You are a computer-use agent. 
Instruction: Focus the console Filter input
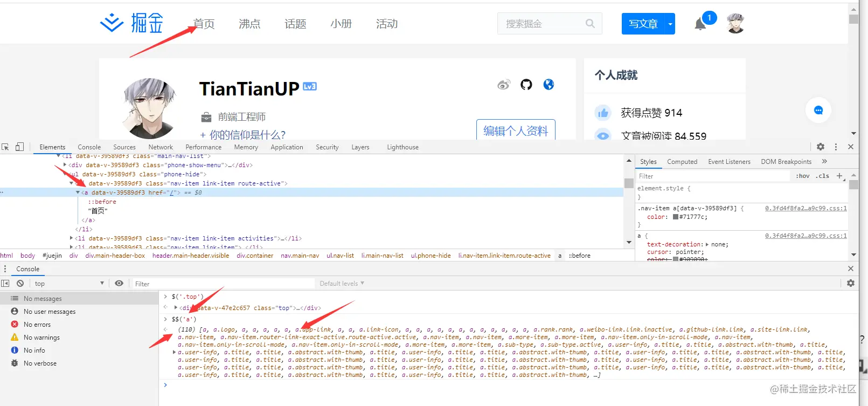pyautogui.click(x=224, y=283)
